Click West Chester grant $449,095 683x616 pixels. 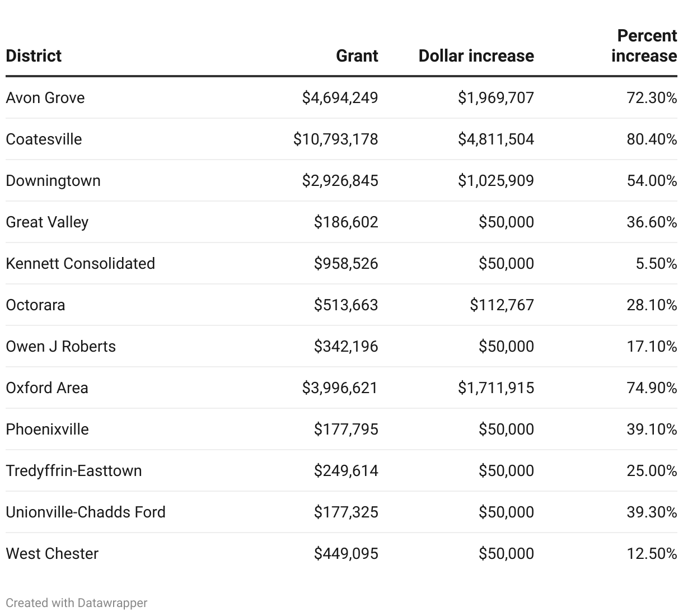tap(346, 554)
